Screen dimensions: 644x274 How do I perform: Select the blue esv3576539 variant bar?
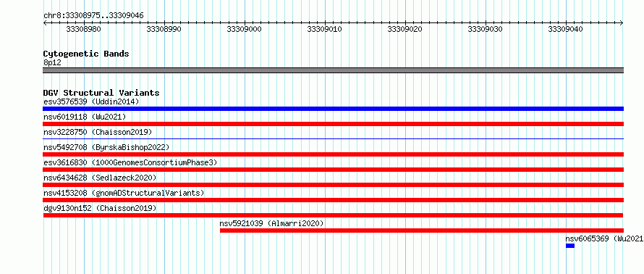[333, 109]
